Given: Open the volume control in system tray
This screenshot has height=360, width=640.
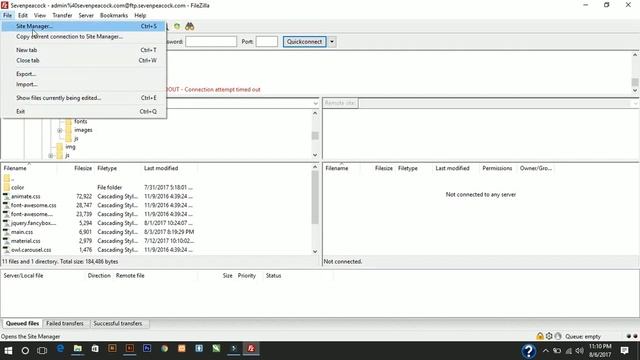Looking at the screenshot, I should click(580, 351).
